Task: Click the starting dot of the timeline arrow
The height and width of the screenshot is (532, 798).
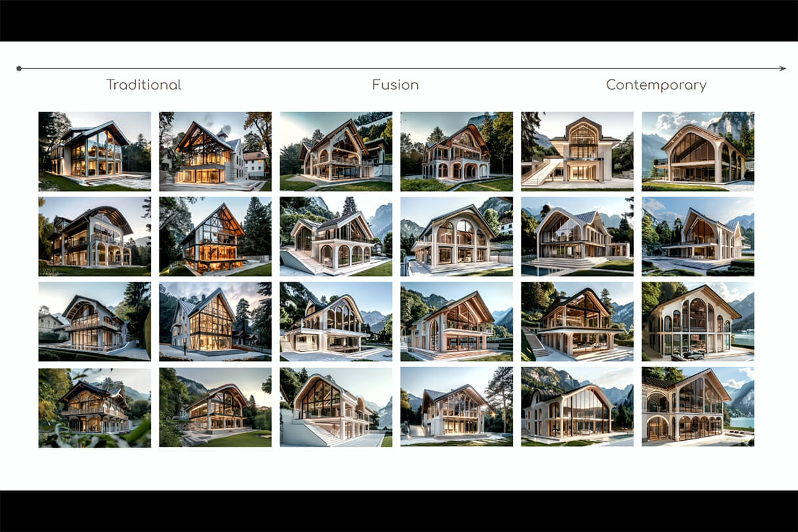Action: pyautogui.click(x=19, y=68)
